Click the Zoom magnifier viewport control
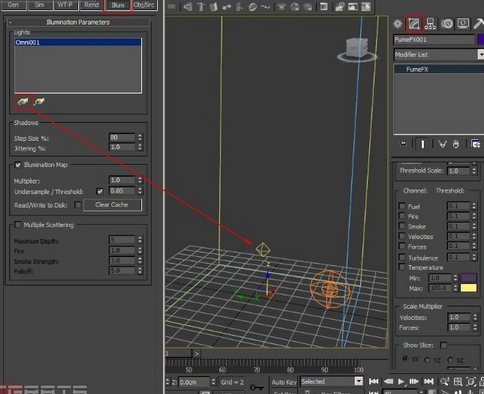Image resolution: width=484 pixels, height=394 pixels. tap(444, 381)
